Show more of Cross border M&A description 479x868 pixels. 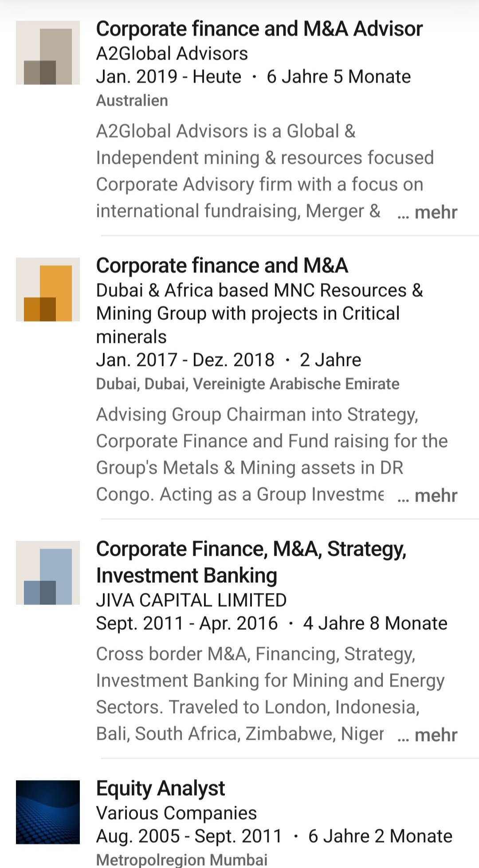coord(428,735)
